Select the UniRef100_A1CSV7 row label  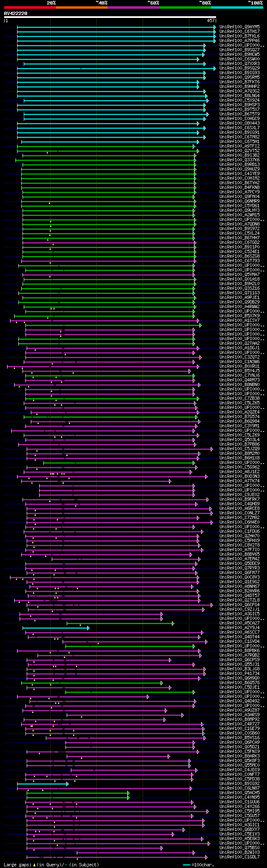coord(239,320)
